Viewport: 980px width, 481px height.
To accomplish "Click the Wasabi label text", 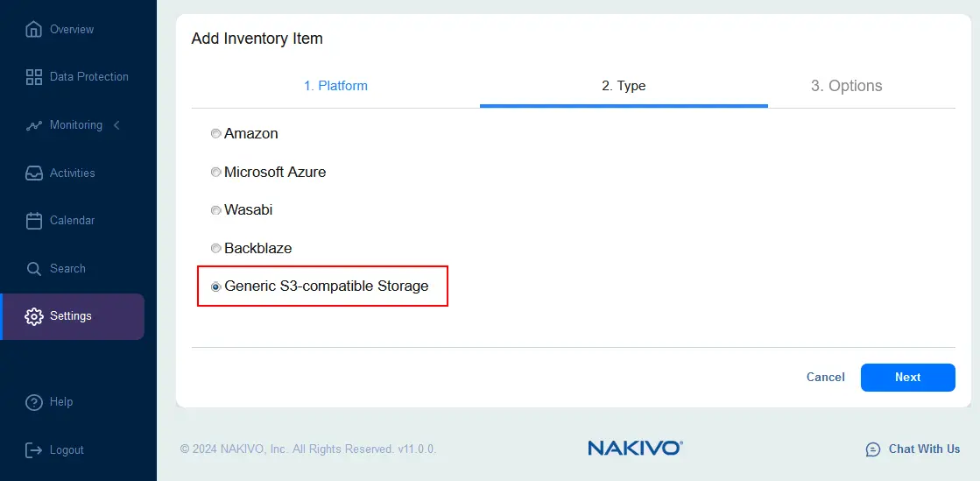I will (x=249, y=210).
